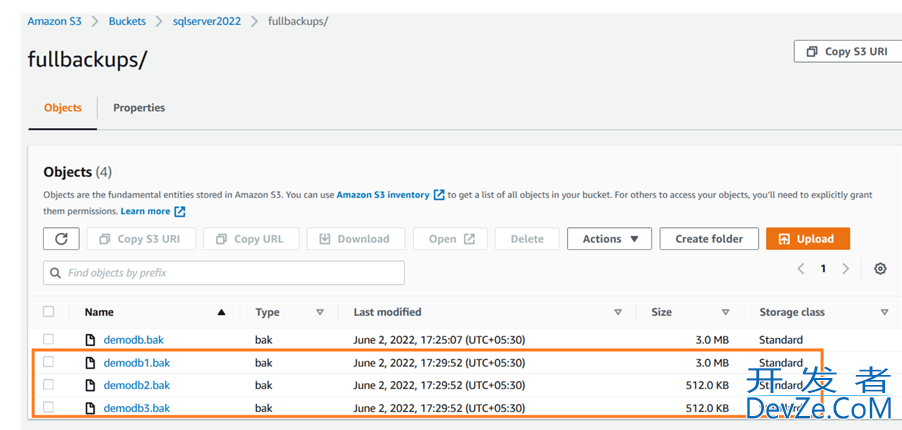Open the Learn more link

coord(145,211)
